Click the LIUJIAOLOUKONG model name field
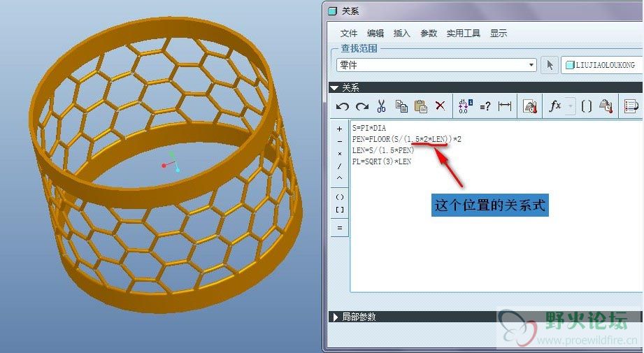 602,65
